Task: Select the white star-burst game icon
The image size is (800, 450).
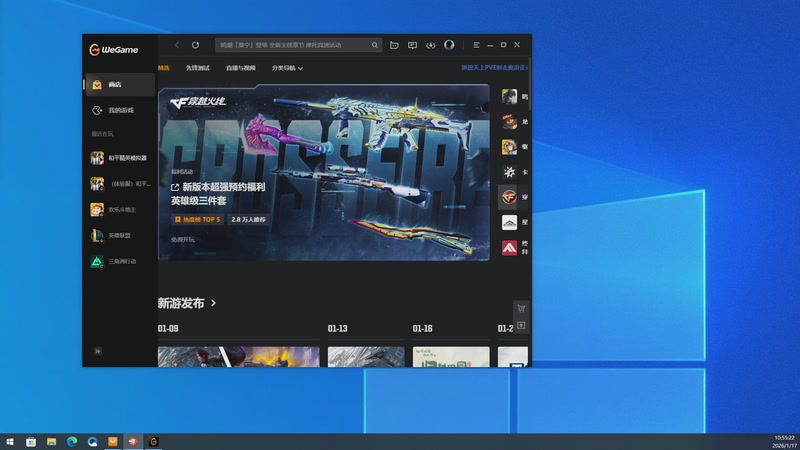Action: [x=509, y=172]
